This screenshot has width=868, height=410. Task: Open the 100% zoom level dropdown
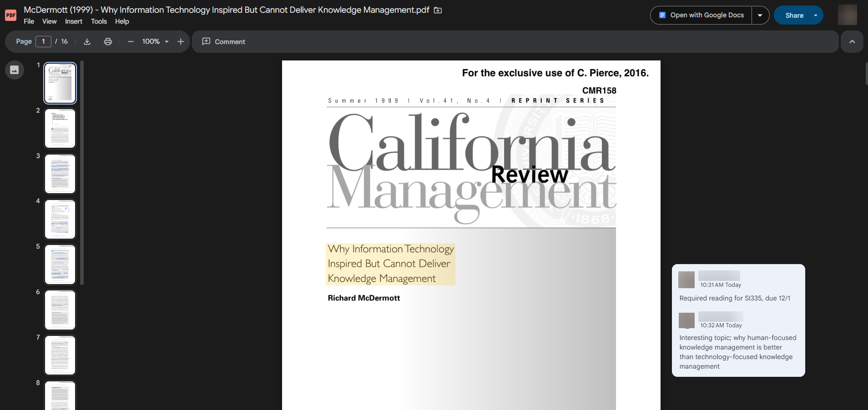155,41
